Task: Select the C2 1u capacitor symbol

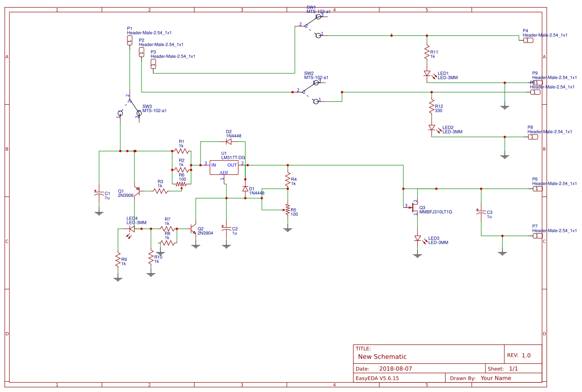Action: click(x=226, y=229)
